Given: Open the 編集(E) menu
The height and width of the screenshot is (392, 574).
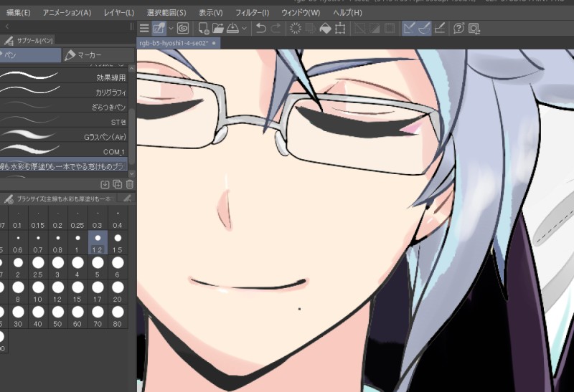Looking at the screenshot, I should pos(19,13).
